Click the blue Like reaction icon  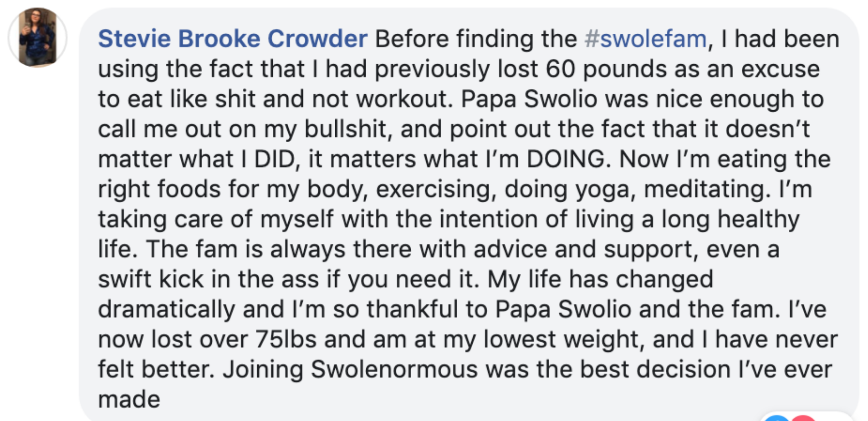click(776, 418)
